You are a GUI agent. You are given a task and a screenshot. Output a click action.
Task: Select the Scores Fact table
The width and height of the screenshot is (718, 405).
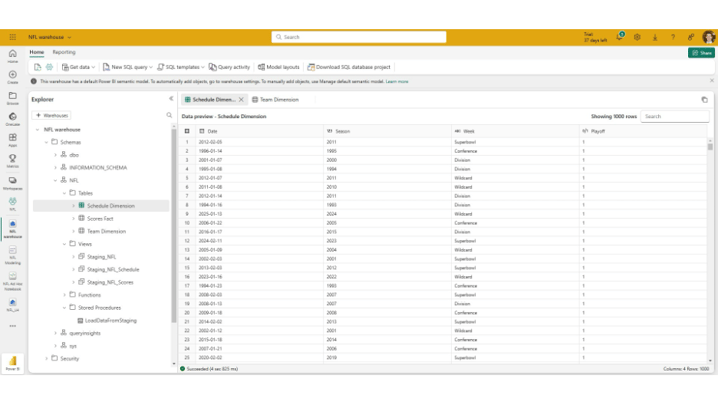(100, 219)
